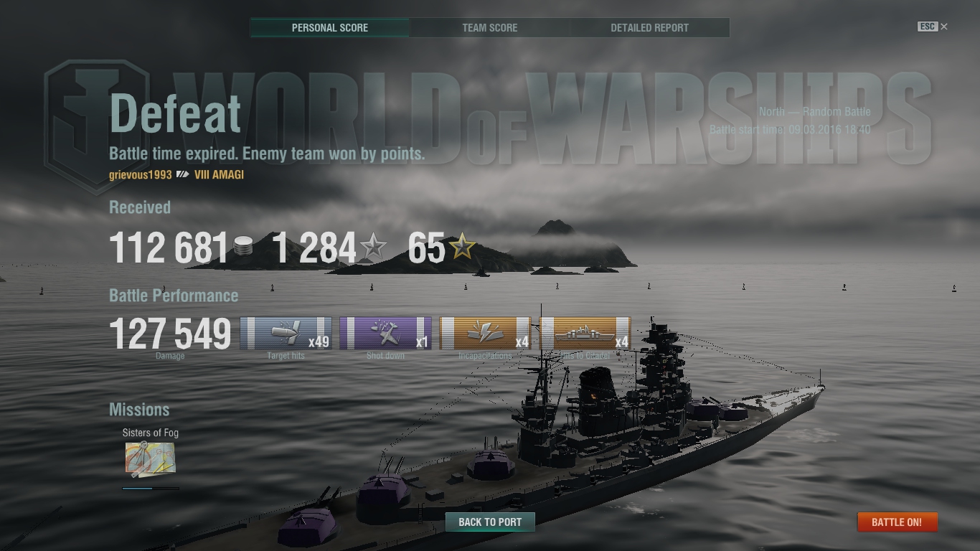980x551 pixels.
Task: Click the 127 549 damage value
Action: coord(170,334)
